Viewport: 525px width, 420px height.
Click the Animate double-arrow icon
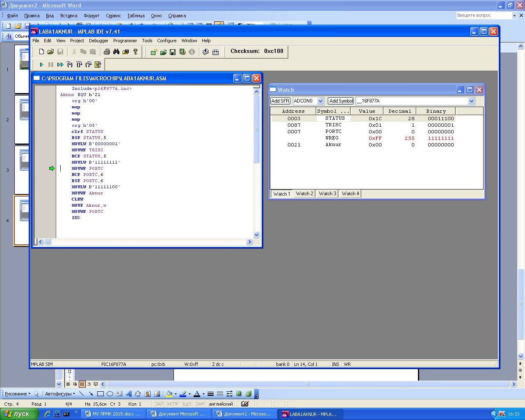60,65
